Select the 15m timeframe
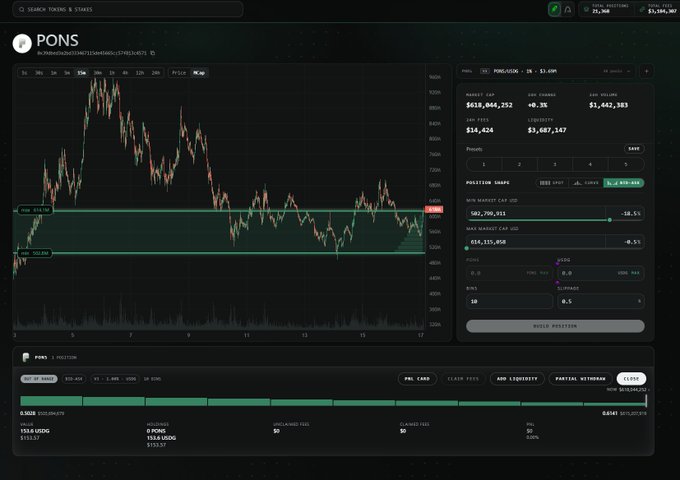This screenshot has height=480, width=680. click(82, 73)
